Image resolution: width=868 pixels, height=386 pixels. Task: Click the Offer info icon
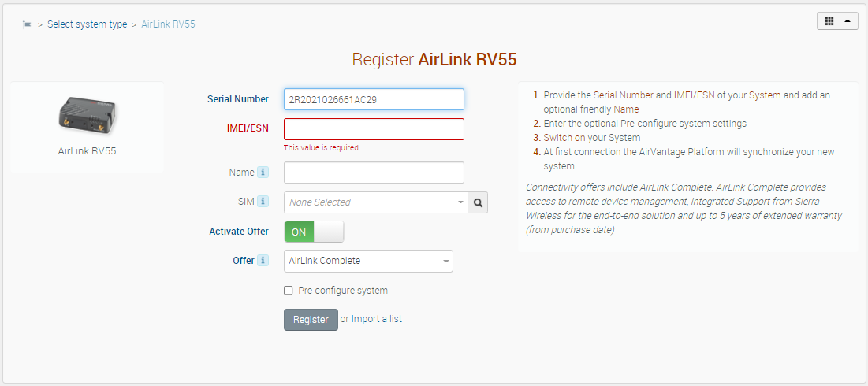click(263, 261)
